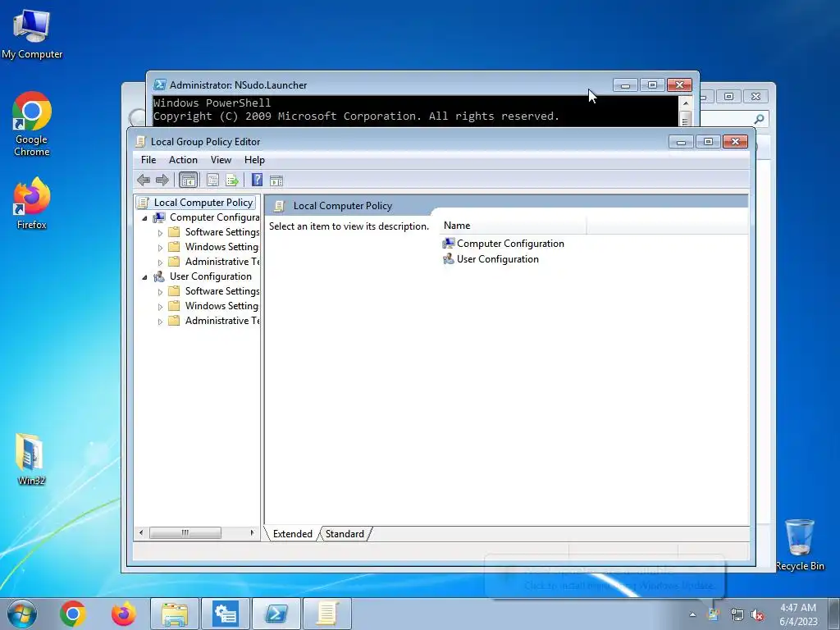Click the Show Desktop button at taskbar end
Screen dimensions: 840x630
pyautogui.click(x=834, y=614)
